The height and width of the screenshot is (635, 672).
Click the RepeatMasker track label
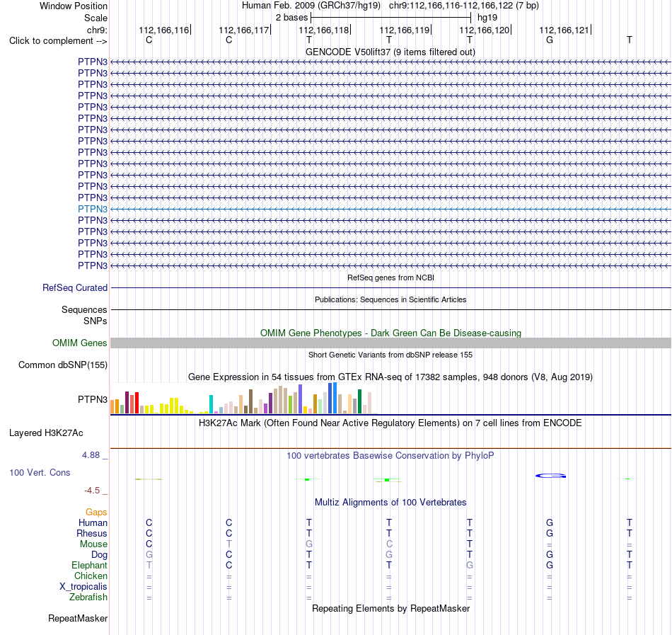(78, 618)
